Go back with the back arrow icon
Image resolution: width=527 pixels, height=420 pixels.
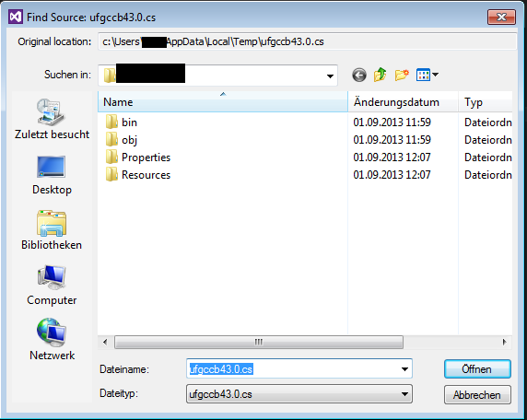359,75
